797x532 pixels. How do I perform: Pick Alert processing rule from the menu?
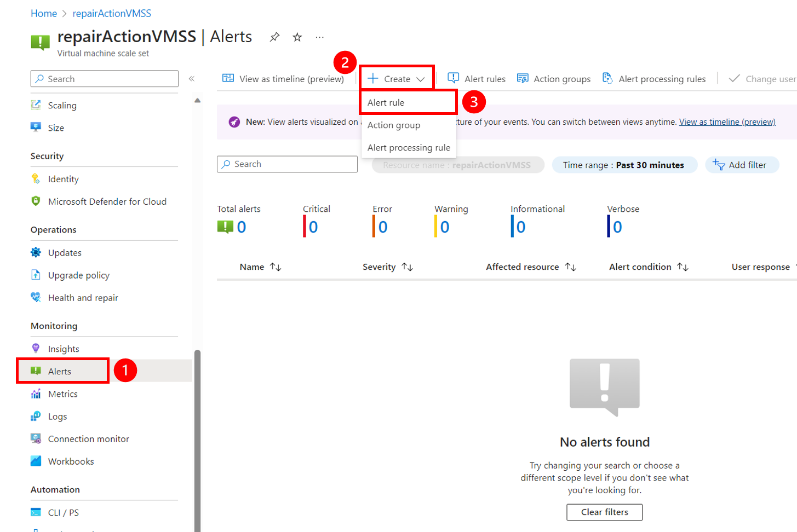click(408, 147)
